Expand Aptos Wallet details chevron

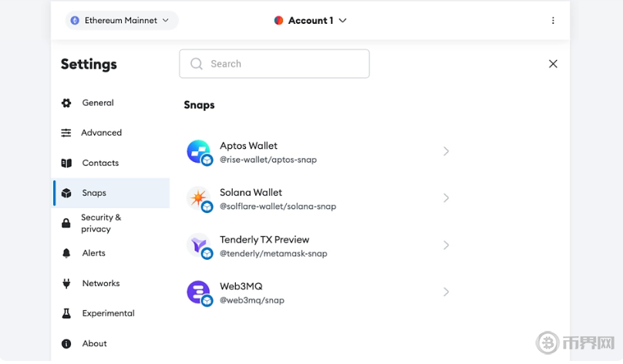(x=446, y=151)
